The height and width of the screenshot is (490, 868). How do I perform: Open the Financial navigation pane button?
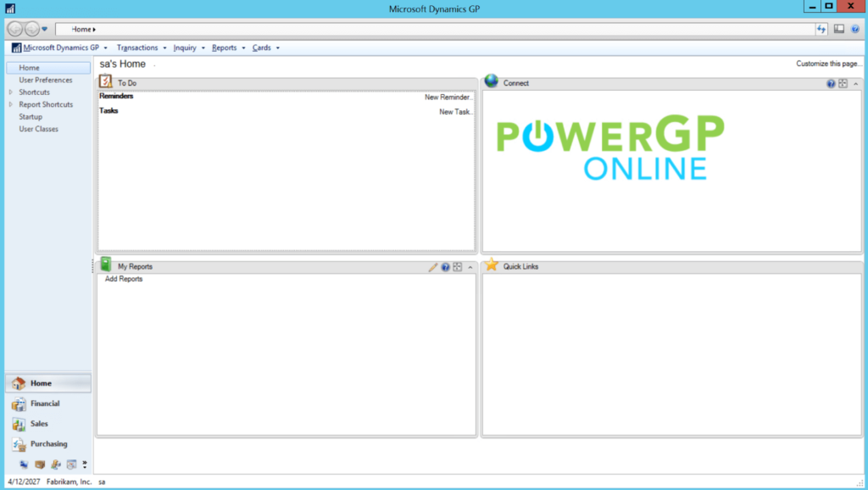coord(48,404)
